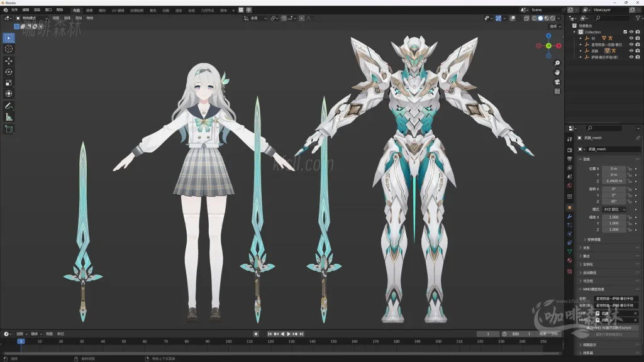This screenshot has width=644, height=362.
Task: Play the animation in the timeline
Action: 289,334
